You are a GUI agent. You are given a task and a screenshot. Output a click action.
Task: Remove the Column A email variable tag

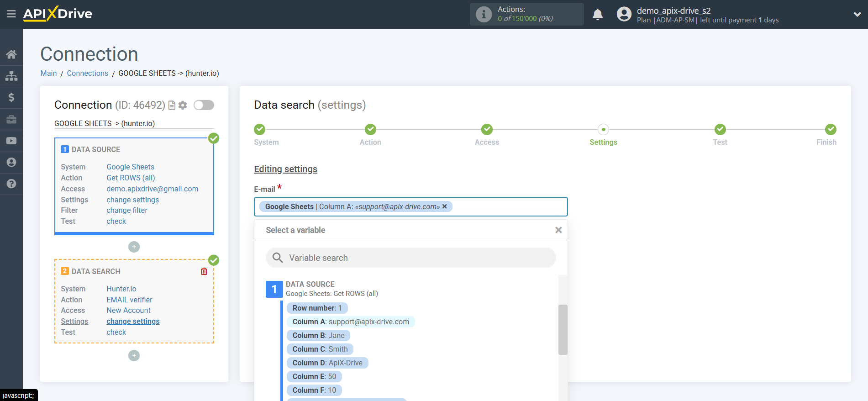[445, 206]
